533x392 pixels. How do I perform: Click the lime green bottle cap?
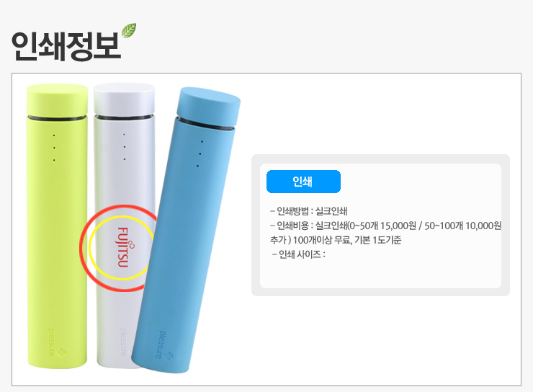click(57, 101)
